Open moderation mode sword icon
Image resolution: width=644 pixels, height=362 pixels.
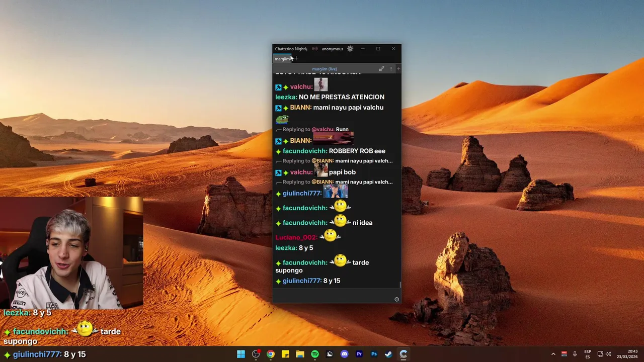click(381, 69)
